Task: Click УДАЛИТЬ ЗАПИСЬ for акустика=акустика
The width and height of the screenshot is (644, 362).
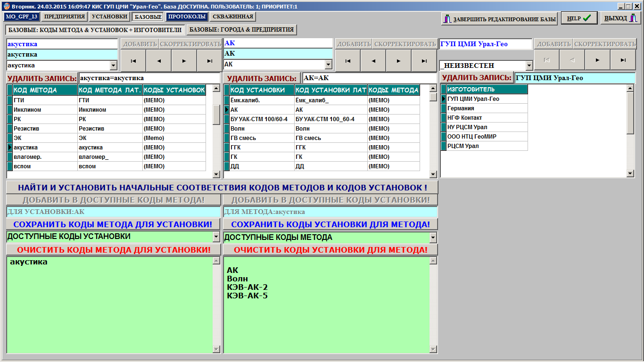Action: (42, 78)
